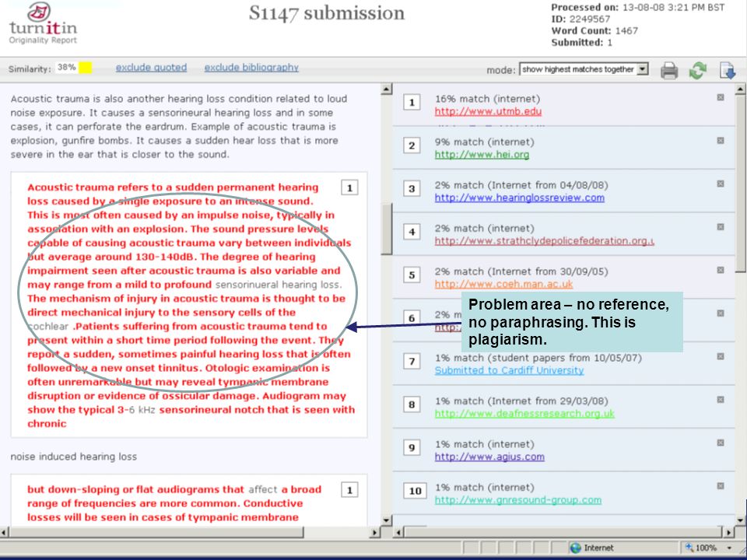Click source number box 2 in match list
Viewport: 747px width, 560px height.
click(x=412, y=145)
